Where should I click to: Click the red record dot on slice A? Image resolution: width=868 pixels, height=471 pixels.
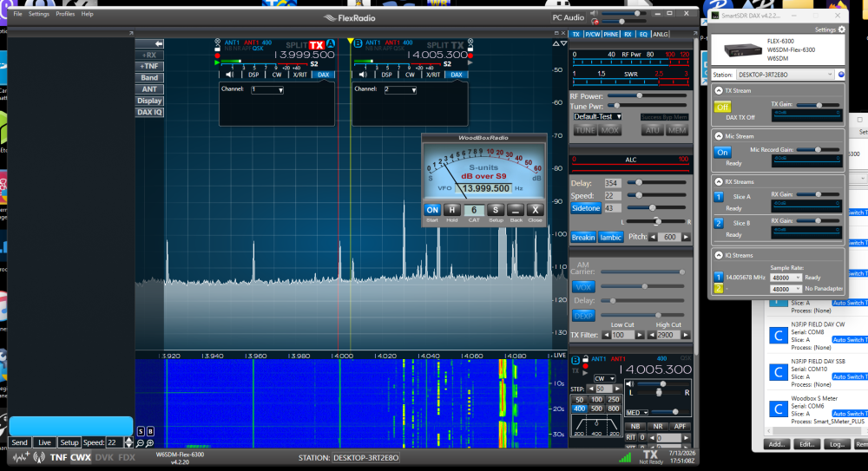(x=218, y=56)
